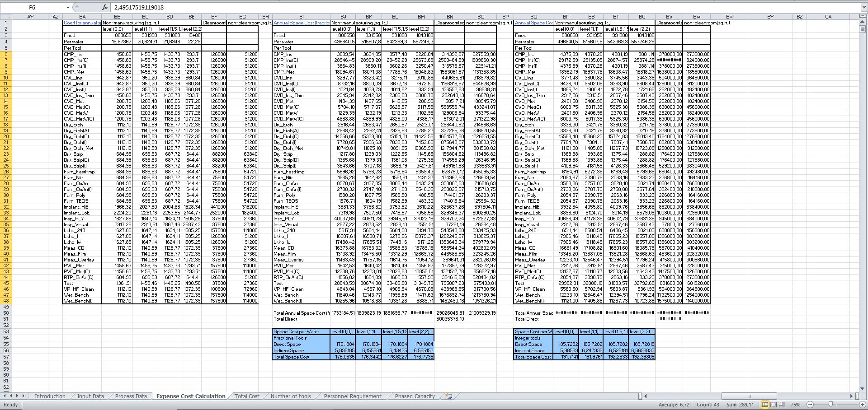Select the 'Cleanroom(' header cell in BF1
The width and height of the screenshot is (868, 410).
214,23
